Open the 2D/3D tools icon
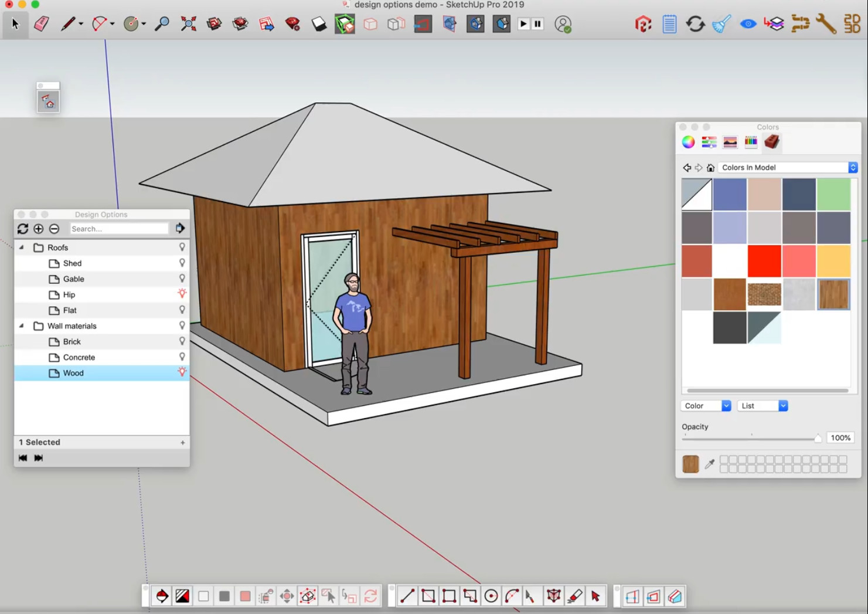Image resolution: width=868 pixels, height=614 pixels. coord(852,24)
